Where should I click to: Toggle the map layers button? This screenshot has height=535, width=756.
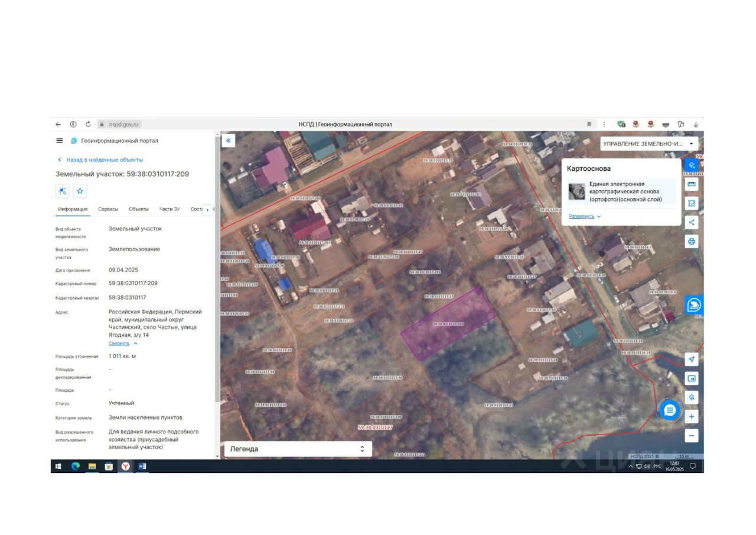point(692,165)
